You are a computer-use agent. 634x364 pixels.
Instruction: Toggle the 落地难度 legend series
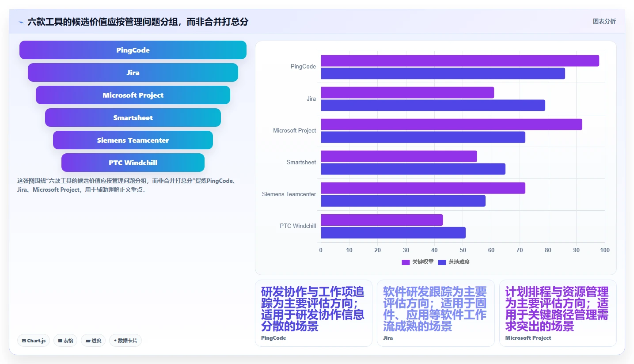tap(454, 262)
